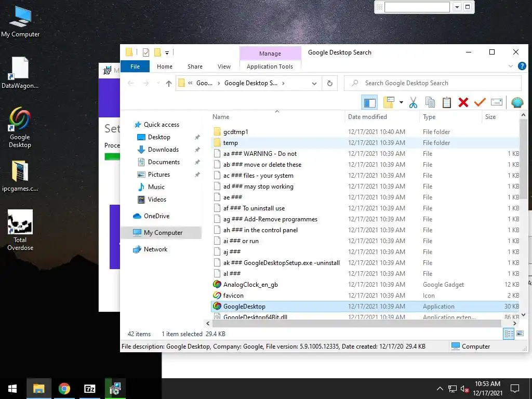Select OneDrive in navigation pane
The width and height of the screenshot is (532, 399).
pos(156,216)
